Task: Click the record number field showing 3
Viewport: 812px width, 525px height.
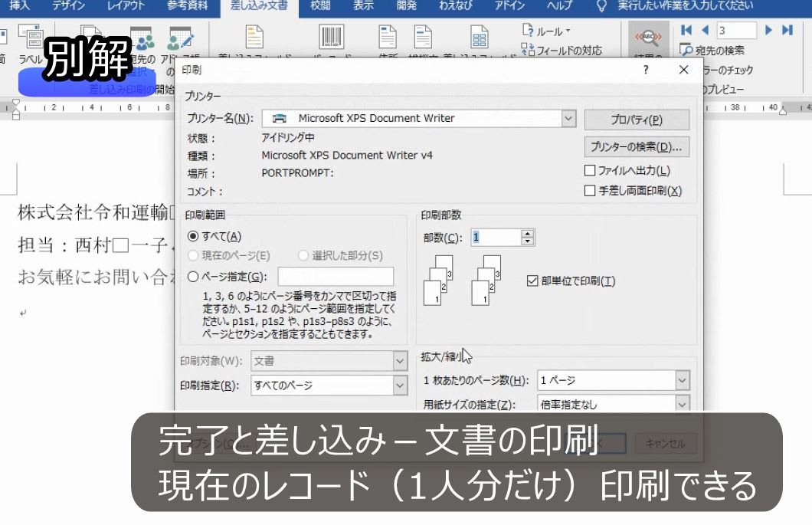Action: (x=736, y=31)
